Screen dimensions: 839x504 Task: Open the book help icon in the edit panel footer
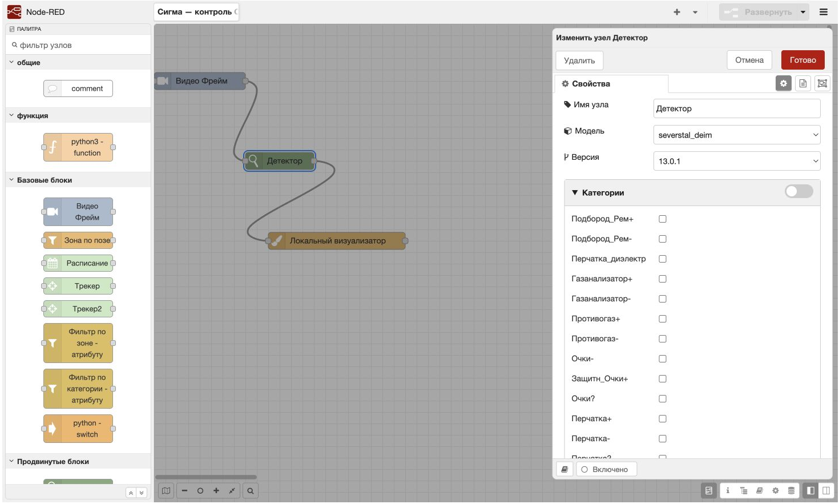[x=564, y=469]
